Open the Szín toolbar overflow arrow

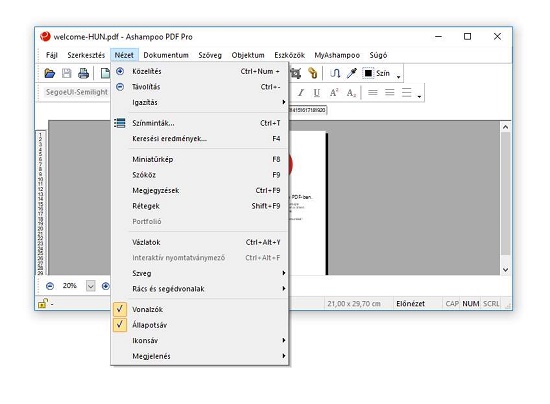pyautogui.click(x=398, y=76)
